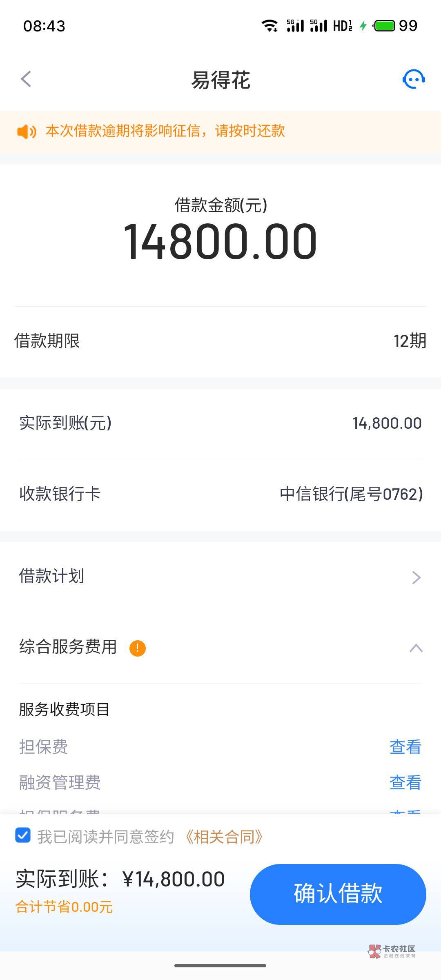This screenshot has width=441, height=980.
Task: Open the 借款计划 arrow
Action: pos(416,577)
